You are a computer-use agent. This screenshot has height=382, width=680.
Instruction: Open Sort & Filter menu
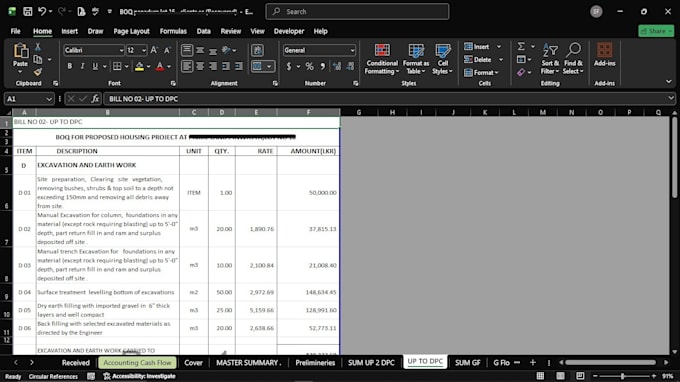pos(550,59)
